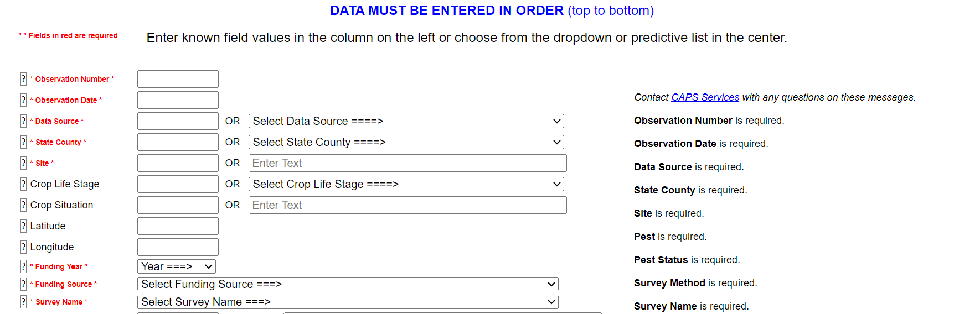Click the Site predictive Enter Text field
The height and width of the screenshot is (314, 980).
coord(408,163)
